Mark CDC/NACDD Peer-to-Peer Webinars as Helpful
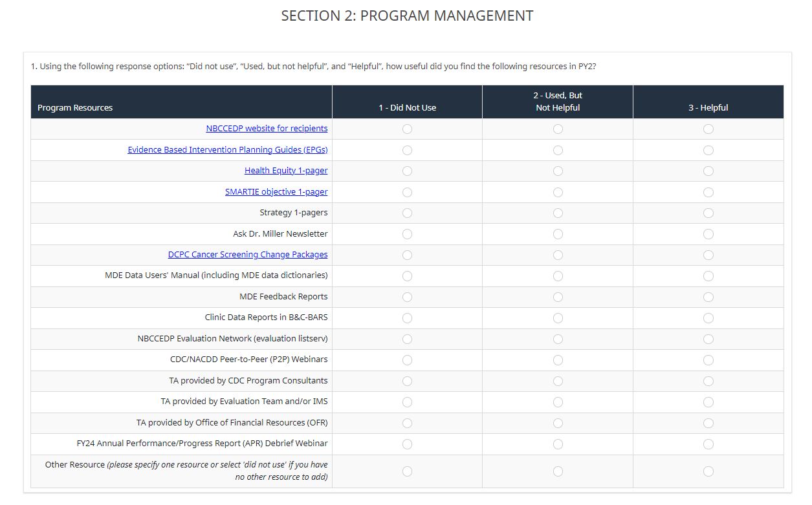The height and width of the screenshot is (505, 812). tap(708, 360)
